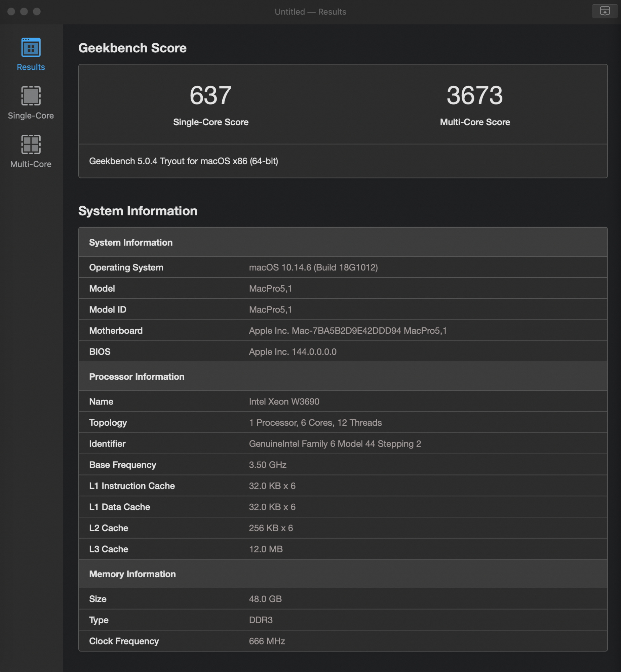The height and width of the screenshot is (672, 621).
Task: Click the Identifier row label
Action: click(107, 444)
